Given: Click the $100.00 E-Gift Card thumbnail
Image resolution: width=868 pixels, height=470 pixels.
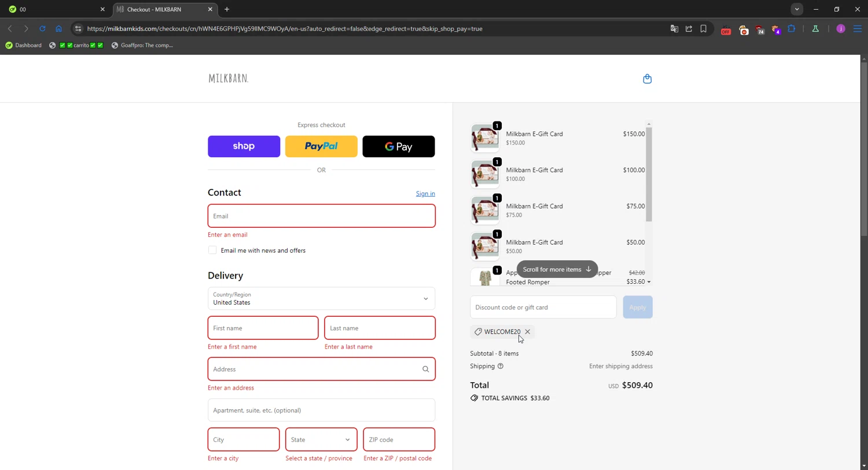Looking at the screenshot, I should click(485, 174).
